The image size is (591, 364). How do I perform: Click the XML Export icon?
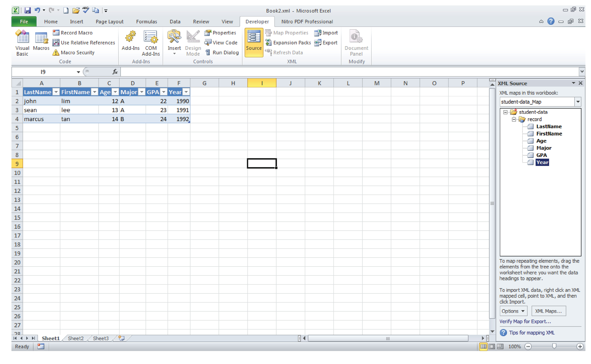click(x=317, y=43)
